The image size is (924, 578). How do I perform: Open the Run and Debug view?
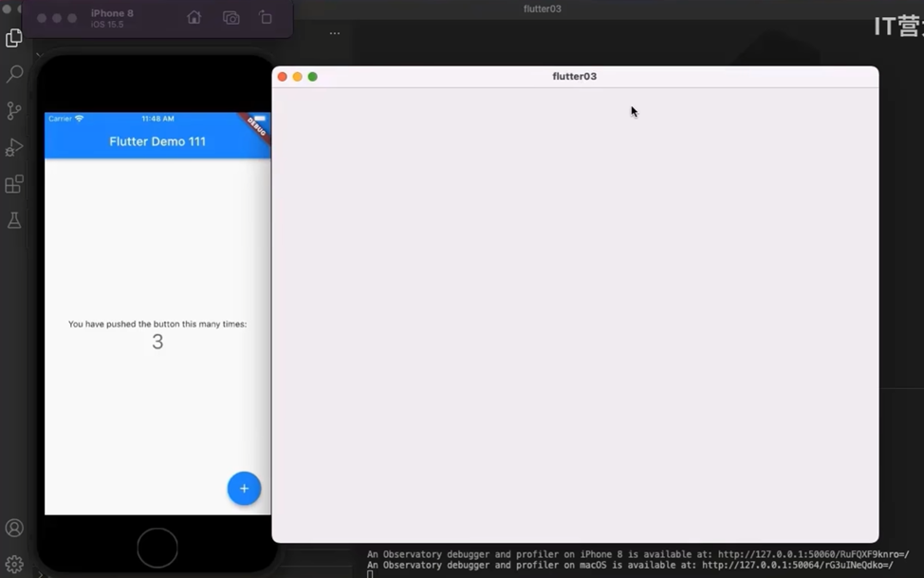click(13, 147)
